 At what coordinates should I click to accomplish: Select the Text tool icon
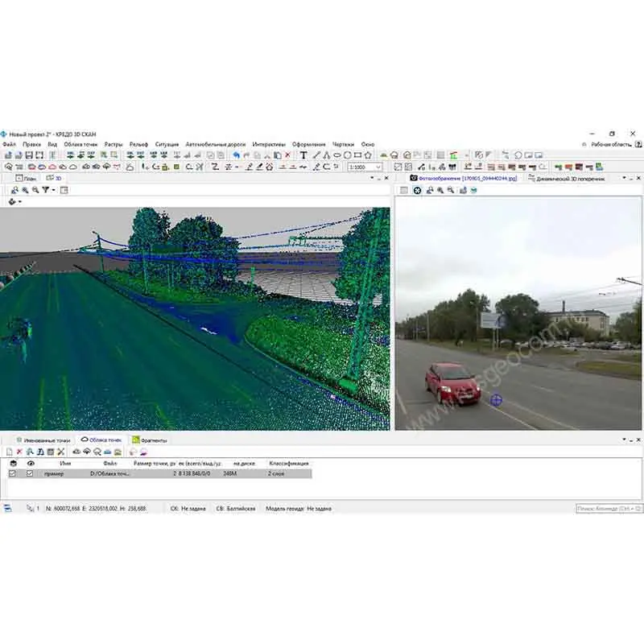click(303, 155)
